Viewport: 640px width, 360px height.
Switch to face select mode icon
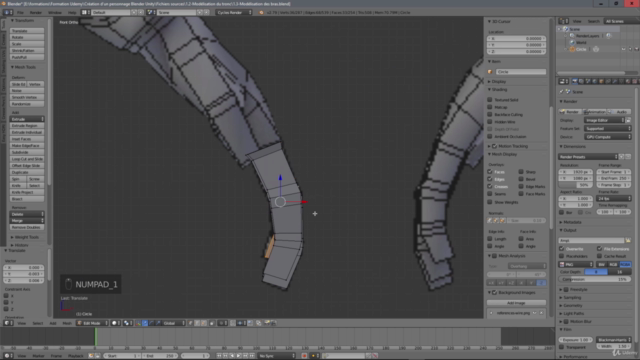tap(204, 323)
